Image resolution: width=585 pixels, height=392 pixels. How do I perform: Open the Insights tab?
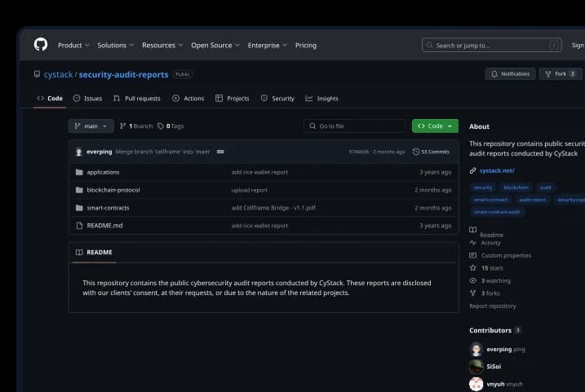pyautogui.click(x=322, y=99)
